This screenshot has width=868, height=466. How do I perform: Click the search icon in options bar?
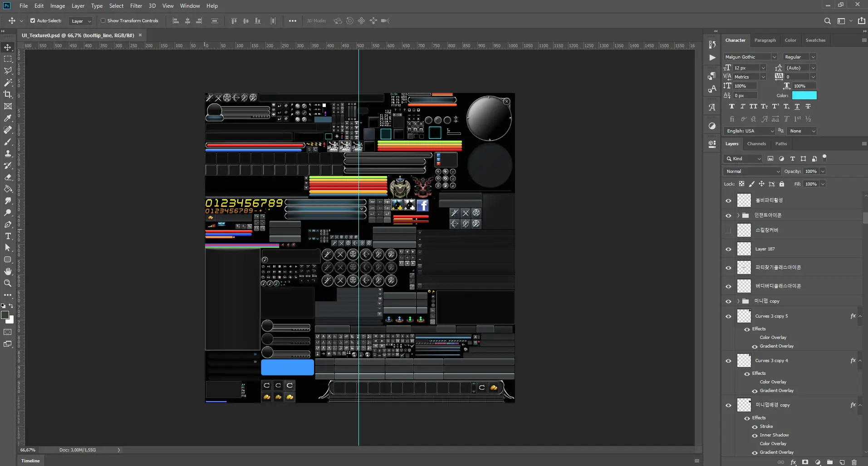click(x=828, y=21)
